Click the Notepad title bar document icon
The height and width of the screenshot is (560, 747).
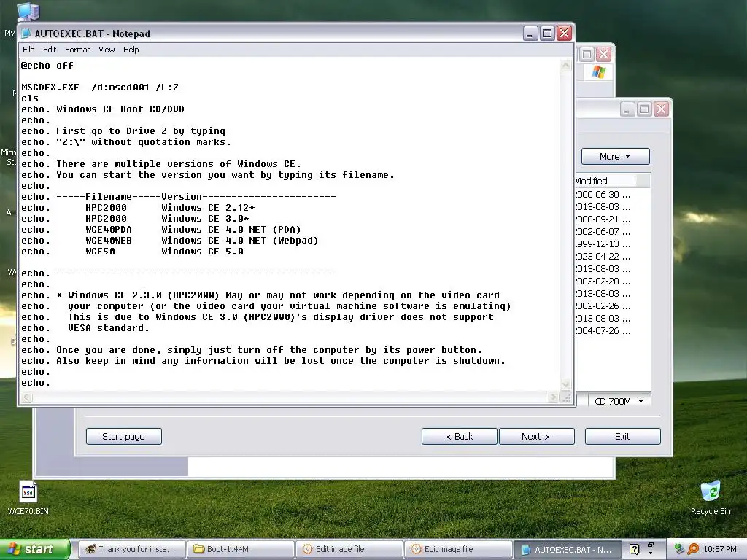pos(26,34)
